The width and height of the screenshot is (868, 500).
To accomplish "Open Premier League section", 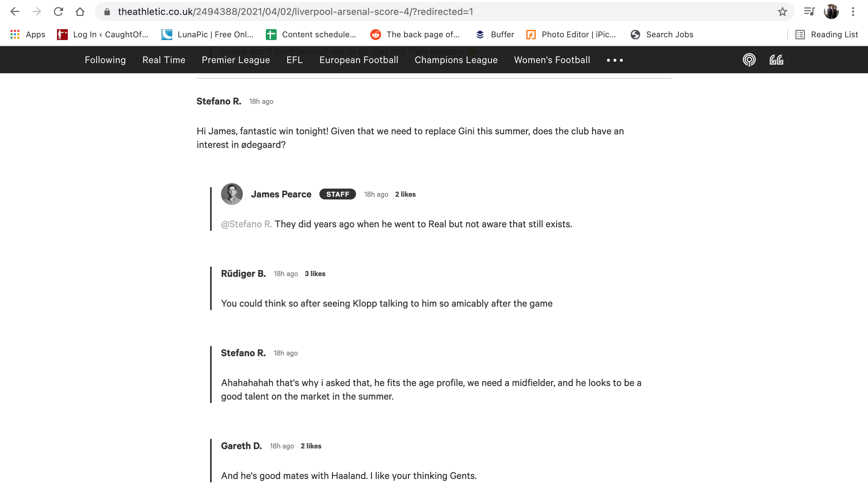I will [236, 60].
